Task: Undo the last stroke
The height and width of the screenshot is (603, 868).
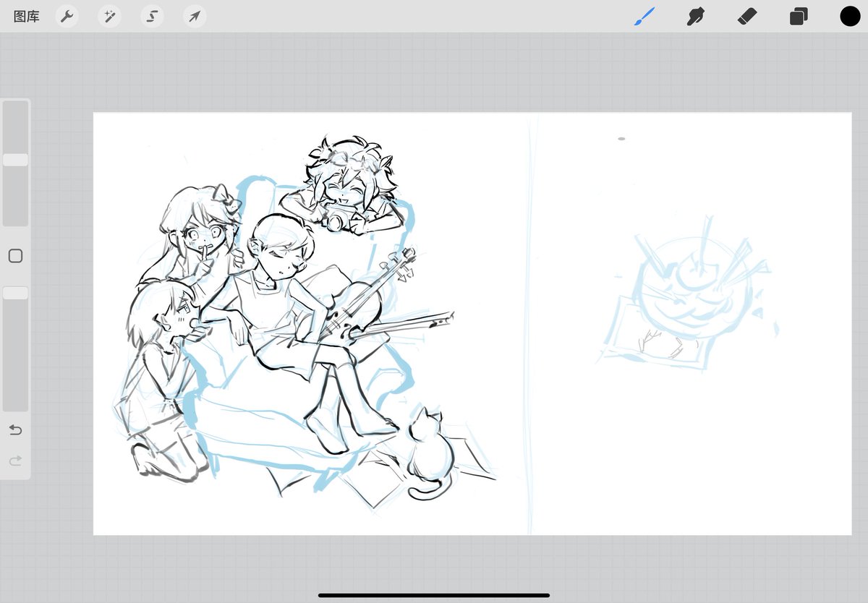Action: 15,430
